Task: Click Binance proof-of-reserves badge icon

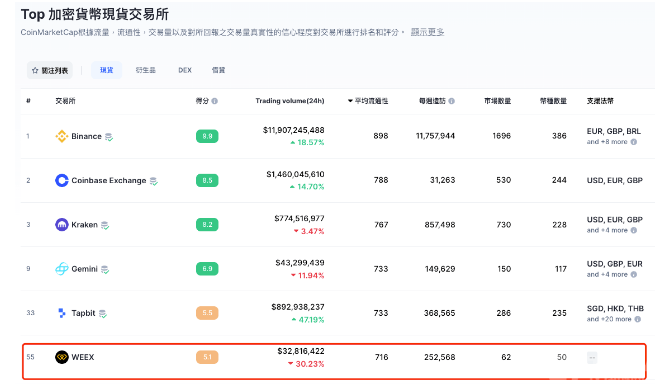Action: coord(109,137)
